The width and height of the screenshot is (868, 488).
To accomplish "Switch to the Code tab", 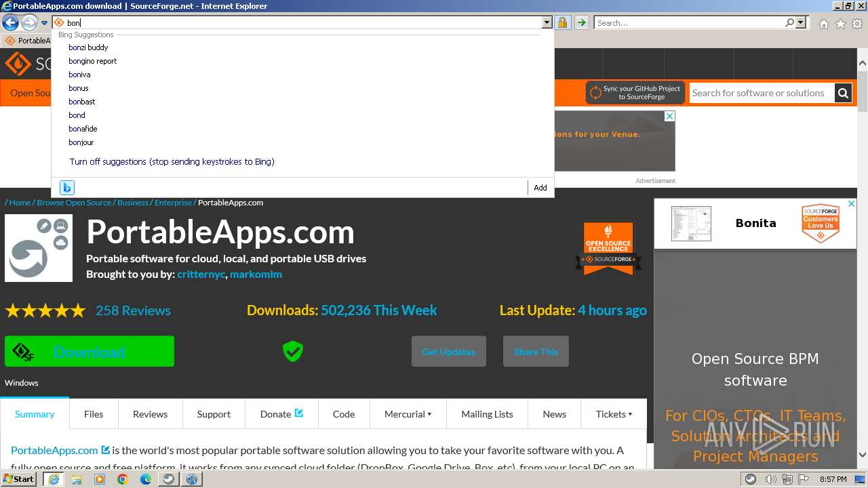I will click(344, 414).
